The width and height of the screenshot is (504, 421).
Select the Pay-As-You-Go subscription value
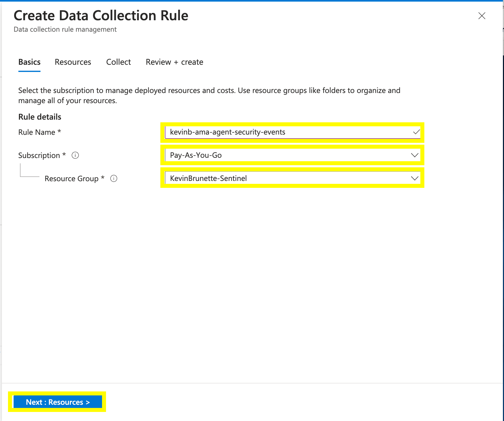click(196, 155)
